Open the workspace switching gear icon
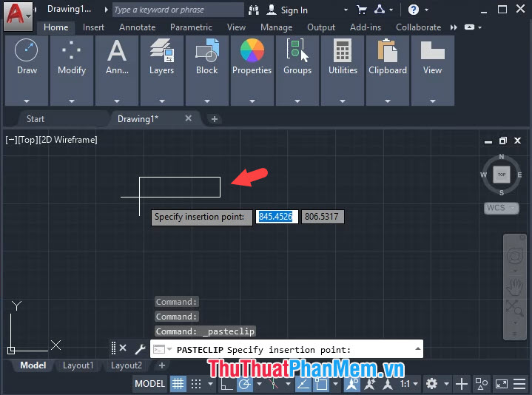This screenshot has height=395, width=532. click(431, 384)
